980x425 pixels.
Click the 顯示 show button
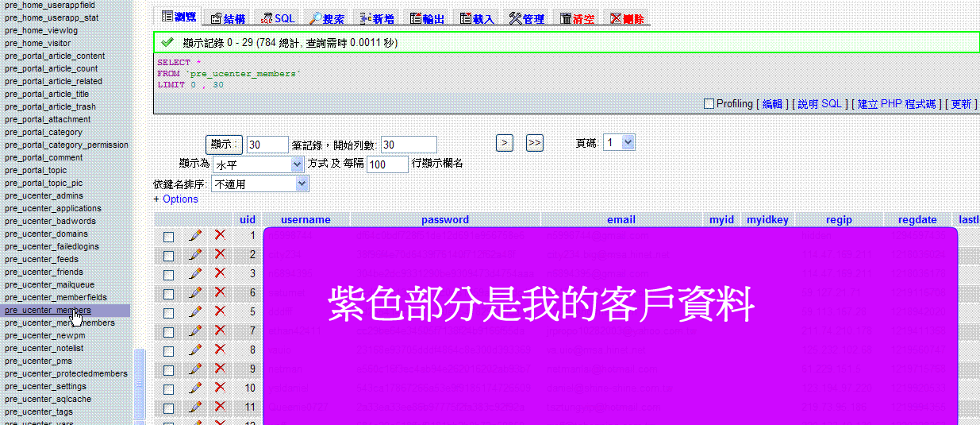pyautogui.click(x=224, y=144)
